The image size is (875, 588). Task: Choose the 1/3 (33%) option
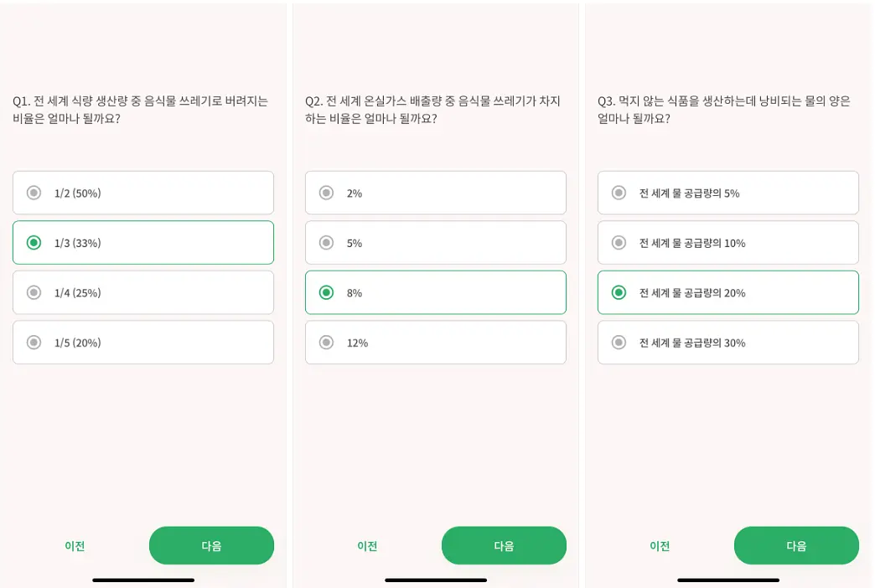click(x=142, y=243)
